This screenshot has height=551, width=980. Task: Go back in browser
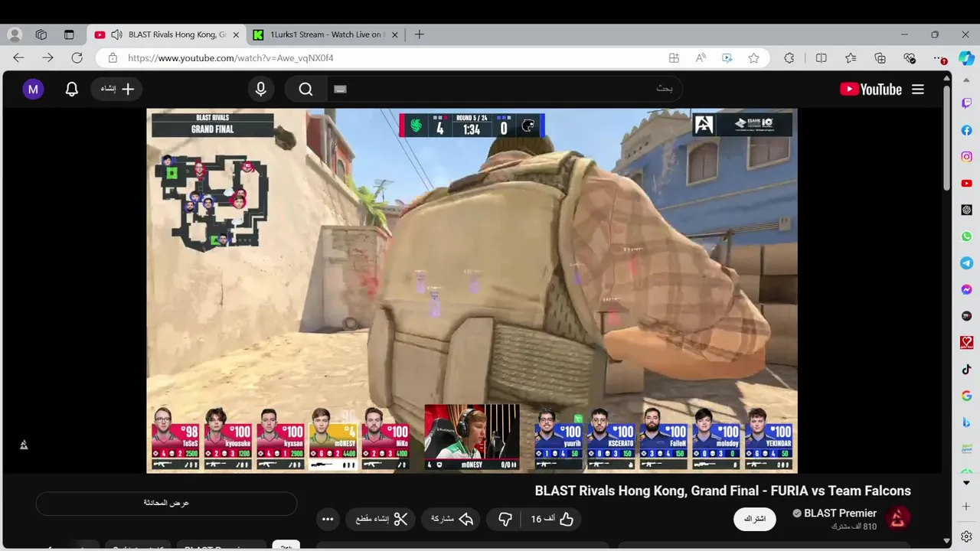coord(18,58)
